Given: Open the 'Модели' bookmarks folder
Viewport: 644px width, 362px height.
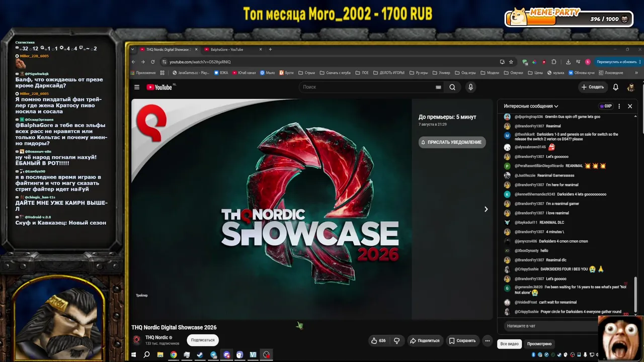Looking at the screenshot, I should pyautogui.click(x=490, y=72).
